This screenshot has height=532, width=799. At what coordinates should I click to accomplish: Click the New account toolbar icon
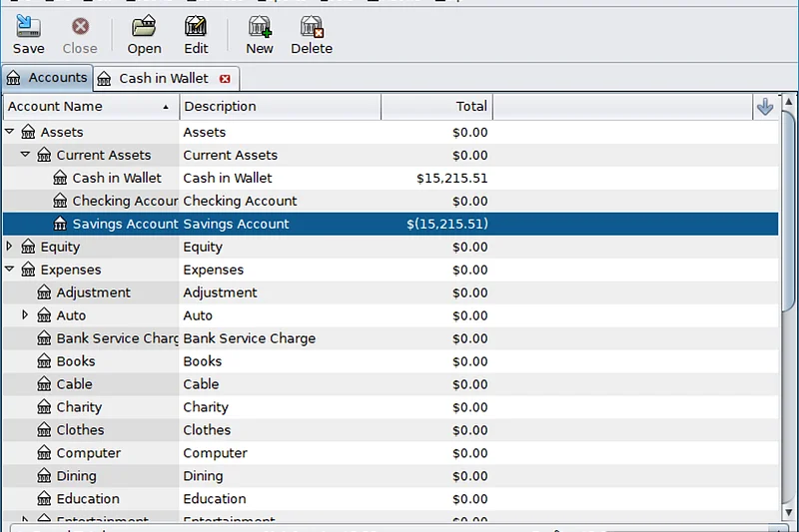coord(260,27)
